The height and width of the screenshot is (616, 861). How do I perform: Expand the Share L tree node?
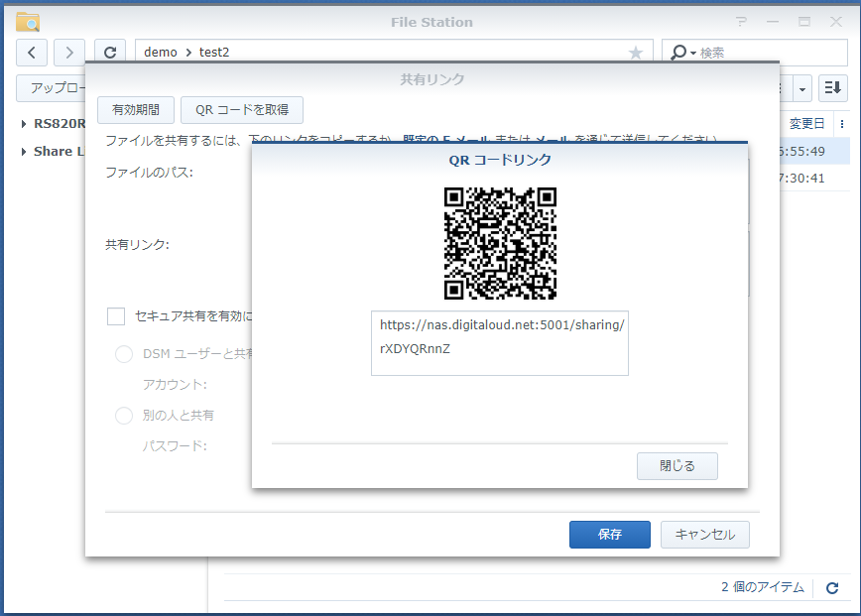pos(24,152)
